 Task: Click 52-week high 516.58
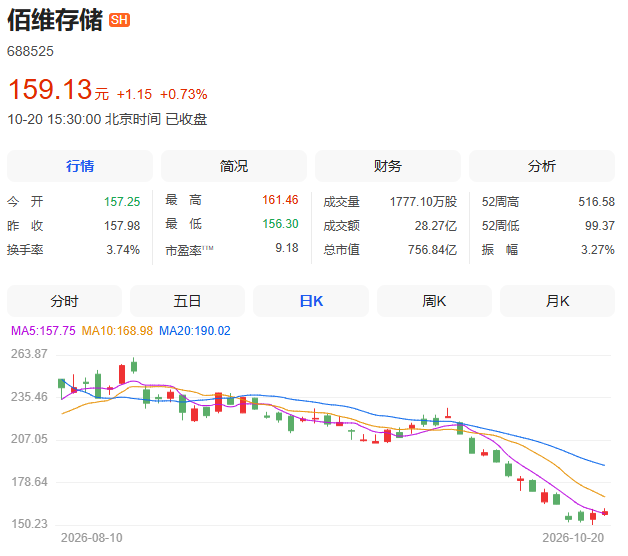[596, 201]
